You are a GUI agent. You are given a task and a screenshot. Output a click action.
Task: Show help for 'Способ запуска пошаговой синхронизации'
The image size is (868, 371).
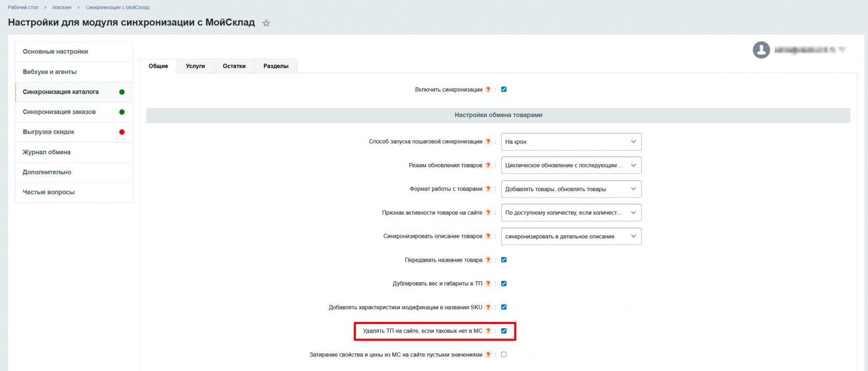(x=488, y=142)
